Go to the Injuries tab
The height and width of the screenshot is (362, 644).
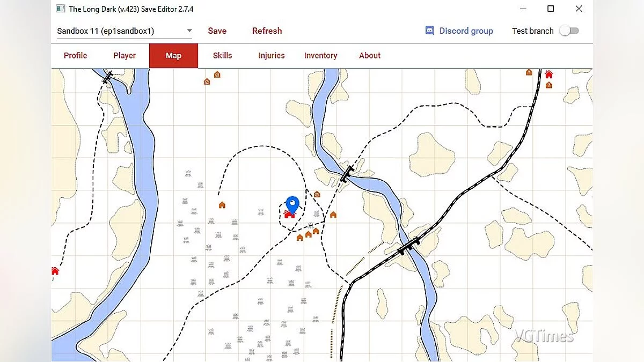(x=272, y=55)
